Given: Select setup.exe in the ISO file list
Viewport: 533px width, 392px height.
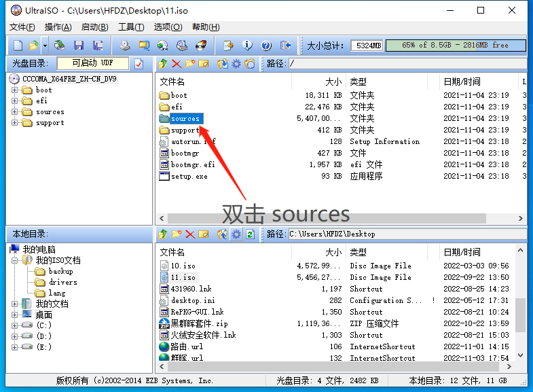Looking at the screenshot, I should click(189, 176).
